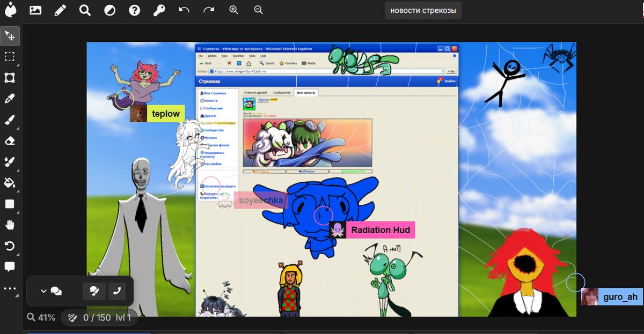
Task: Select the Hand pan tool
Action: pyautogui.click(x=10, y=225)
